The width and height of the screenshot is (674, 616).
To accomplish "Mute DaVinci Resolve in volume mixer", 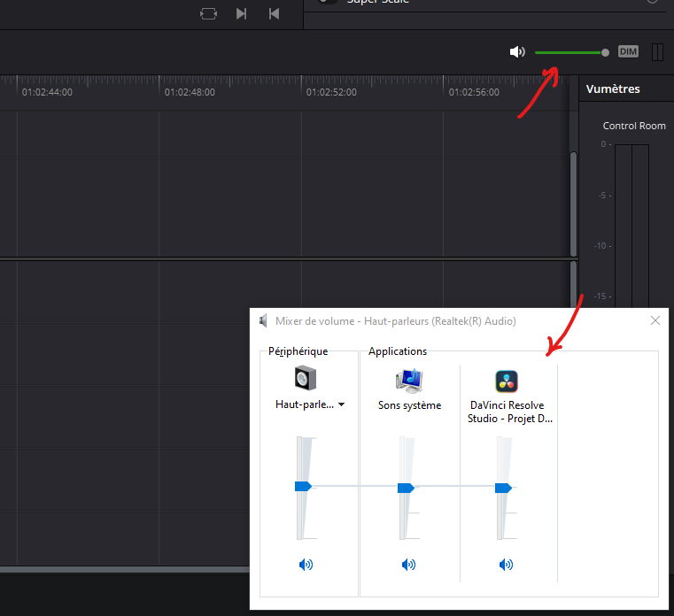I will tap(506, 564).
